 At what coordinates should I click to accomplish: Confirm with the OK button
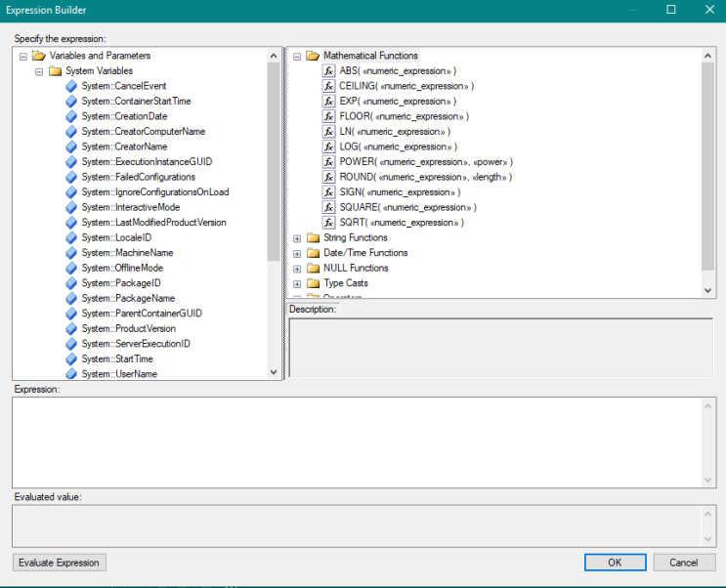pos(615,563)
